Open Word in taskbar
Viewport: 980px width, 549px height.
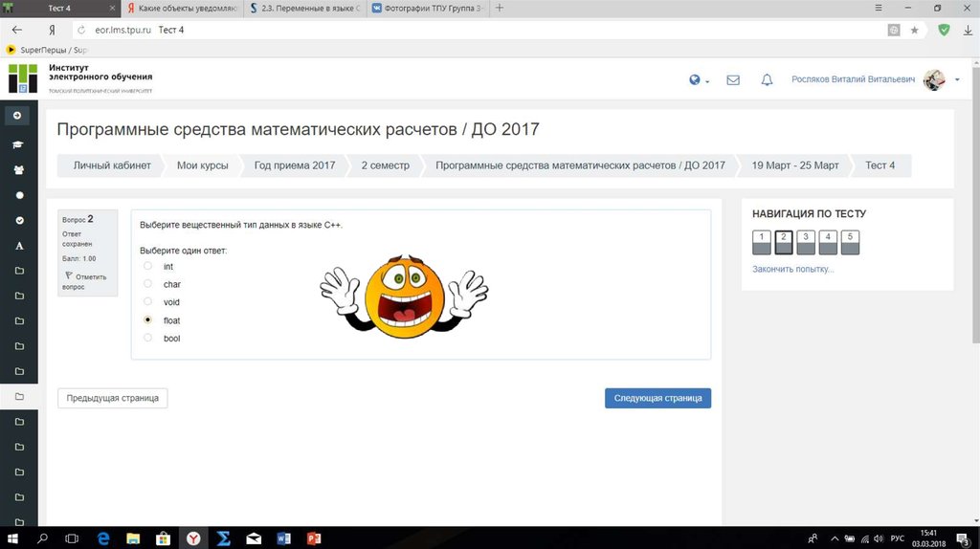click(283, 538)
